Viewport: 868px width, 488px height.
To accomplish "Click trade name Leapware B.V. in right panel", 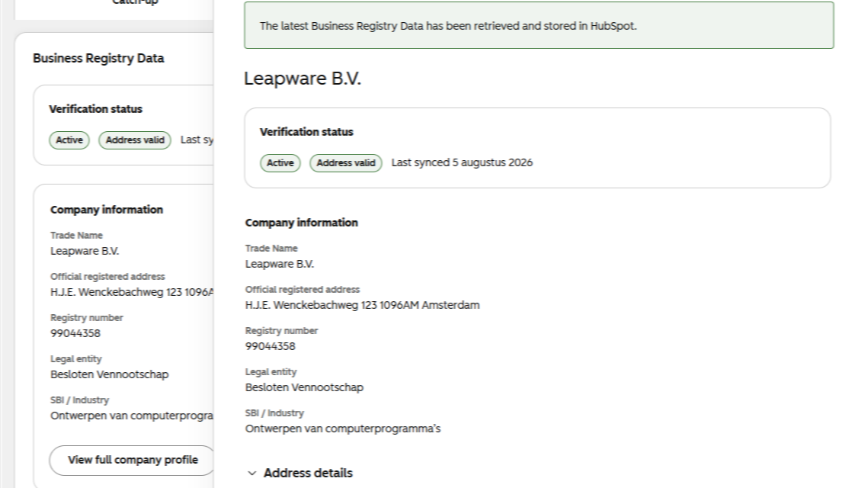I will point(280,265).
